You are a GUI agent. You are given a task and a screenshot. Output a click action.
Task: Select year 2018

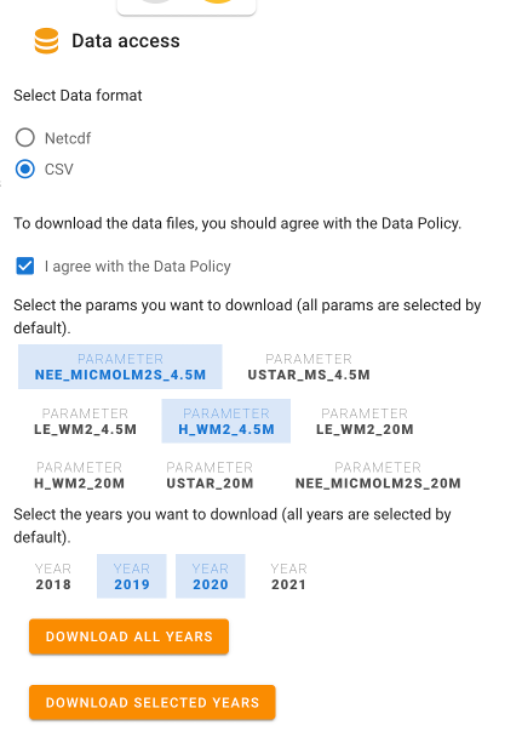tap(53, 577)
